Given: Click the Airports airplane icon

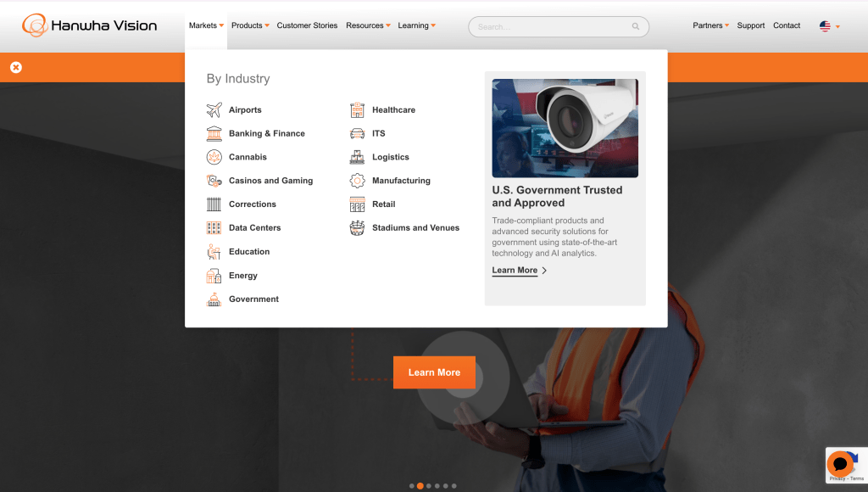Looking at the screenshot, I should pyautogui.click(x=214, y=110).
